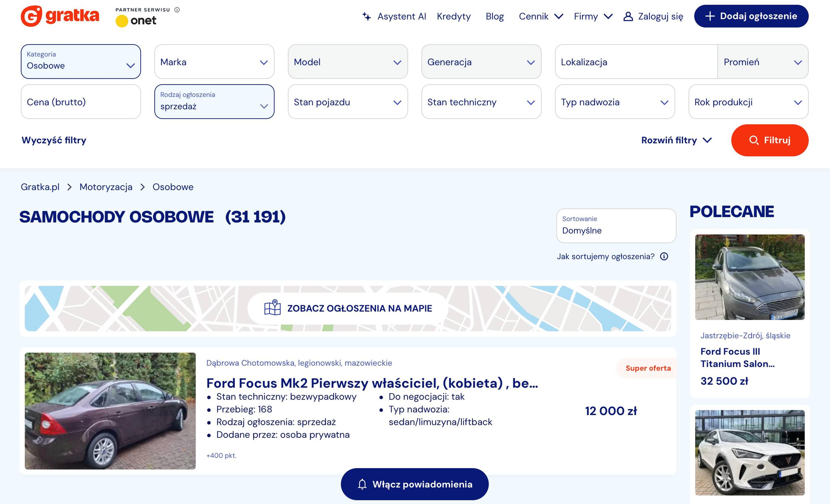Open recommended Ford Focus III photo

[x=750, y=277]
